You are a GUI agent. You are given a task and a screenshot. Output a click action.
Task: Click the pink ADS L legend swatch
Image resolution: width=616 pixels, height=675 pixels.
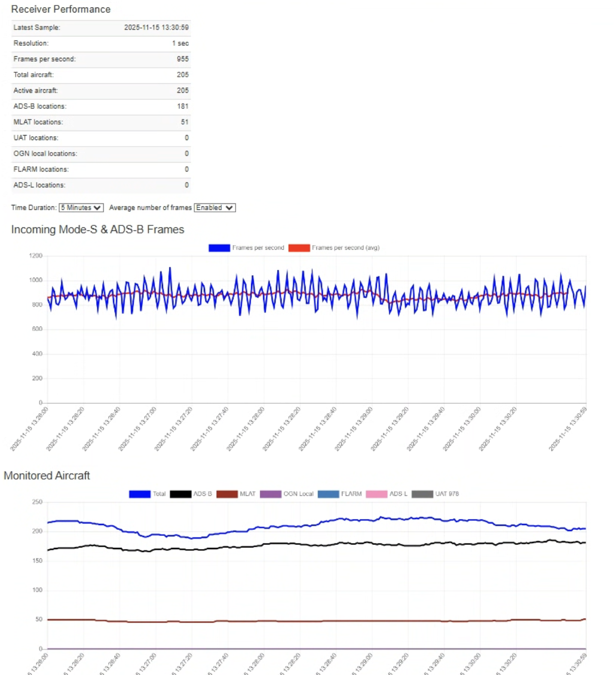pos(376,494)
